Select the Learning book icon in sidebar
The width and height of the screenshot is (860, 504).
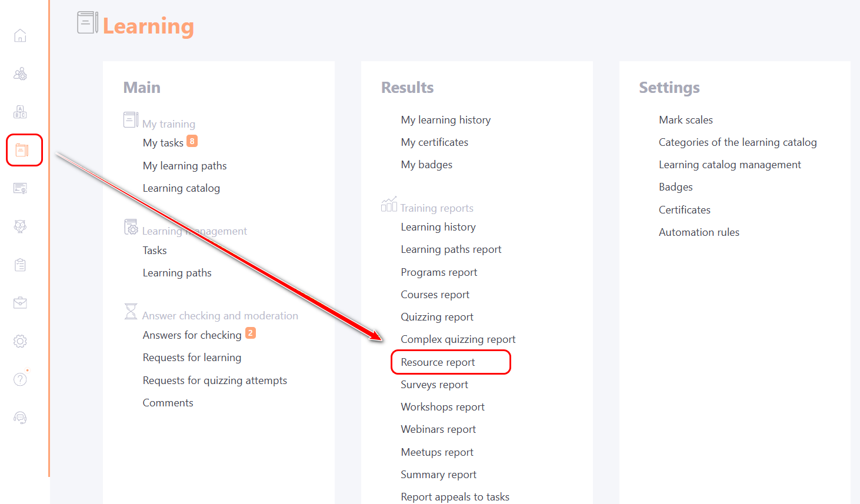click(22, 150)
